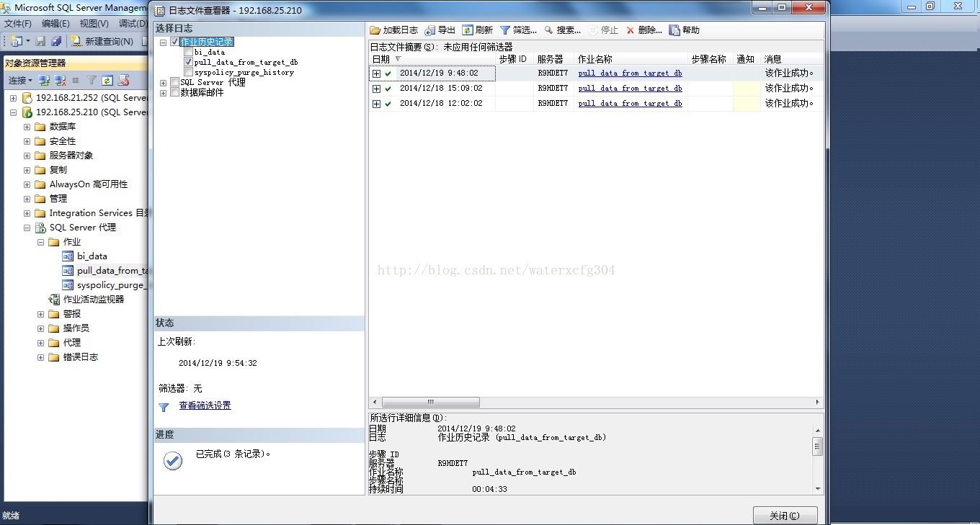Image resolution: width=980 pixels, height=525 pixels.
Task: Click the save all icon in the SSMS toolbar
Action: coord(55,41)
